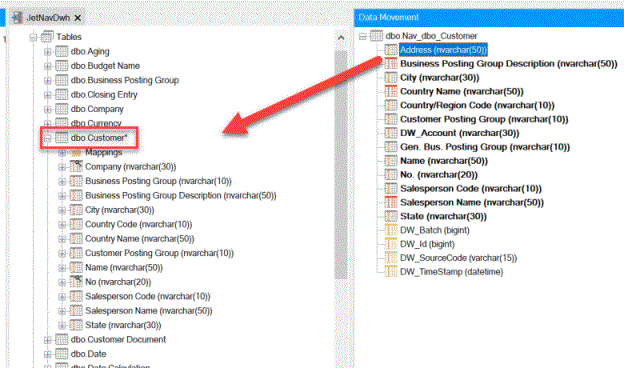624x368 pixels.
Task: Expand the dbo.Budget Name table
Action: click(48, 66)
